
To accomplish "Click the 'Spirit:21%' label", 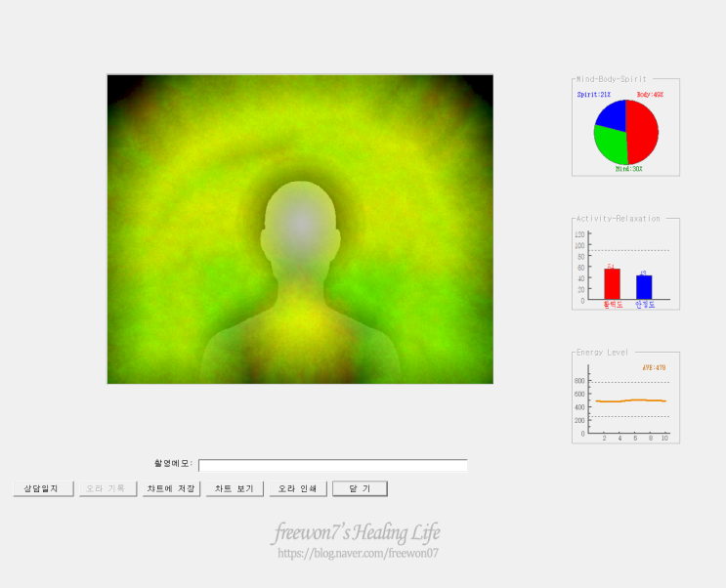I will click(593, 95).
